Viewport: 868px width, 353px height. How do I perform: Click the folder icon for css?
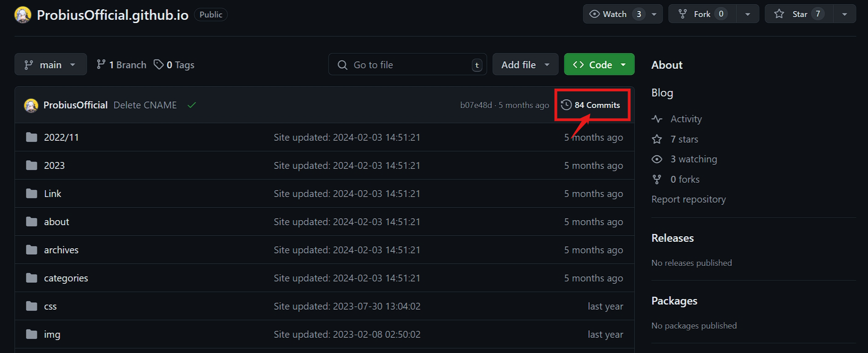31,306
